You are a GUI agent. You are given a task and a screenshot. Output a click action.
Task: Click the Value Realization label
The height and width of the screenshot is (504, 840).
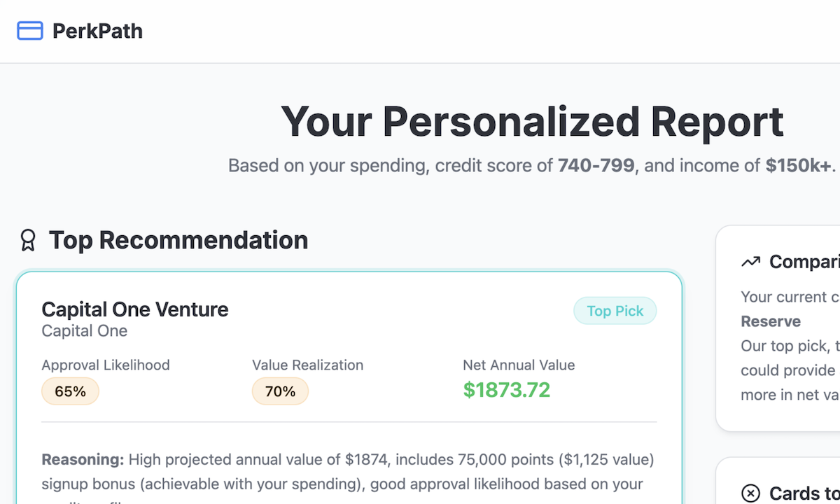point(308,365)
